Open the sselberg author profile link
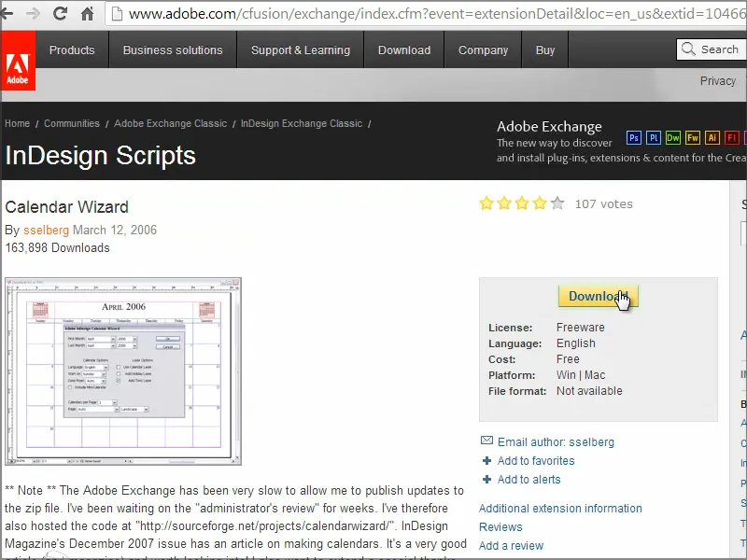Viewport: 747px width, 560px height. pos(46,230)
